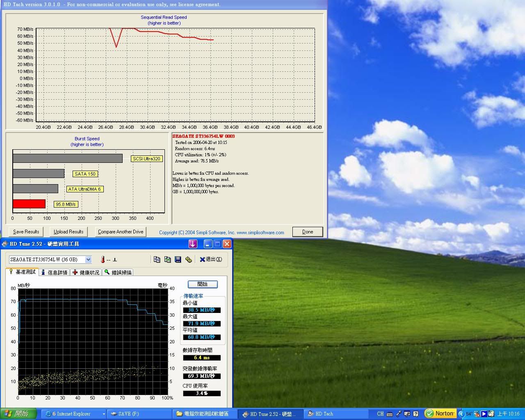Viewport: 525px width, 420px height.
Task: Click the 54° temperature tray icon
Action: 469,414
